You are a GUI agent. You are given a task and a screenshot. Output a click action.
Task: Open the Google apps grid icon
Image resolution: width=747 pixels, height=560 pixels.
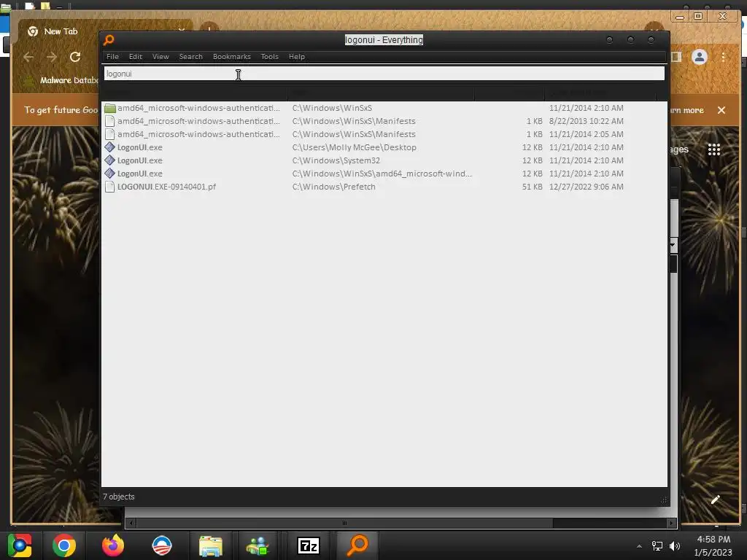[x=713, y=149]
